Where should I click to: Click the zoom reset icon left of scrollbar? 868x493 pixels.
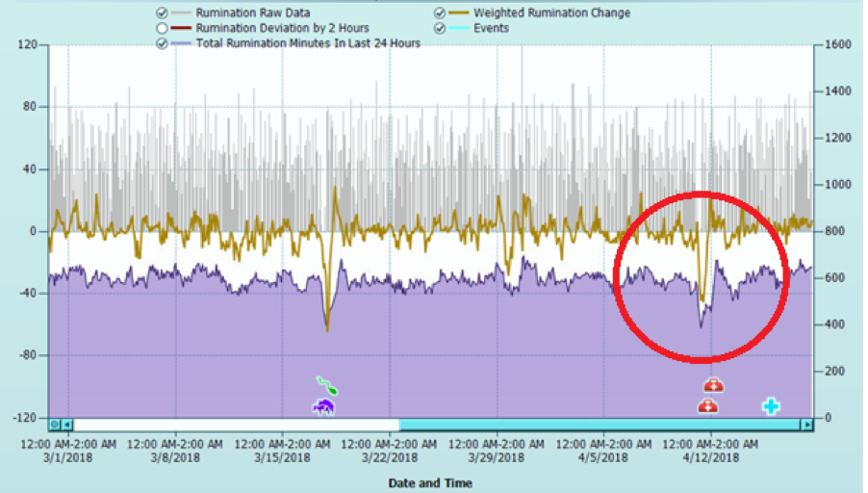tap(55, 425)
